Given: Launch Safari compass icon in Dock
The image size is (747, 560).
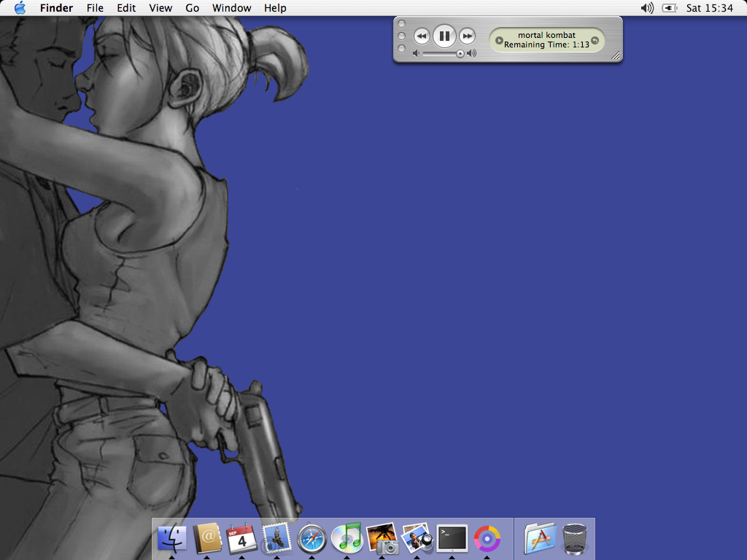Looking at the screenshot, I should (x=312, y=539).
